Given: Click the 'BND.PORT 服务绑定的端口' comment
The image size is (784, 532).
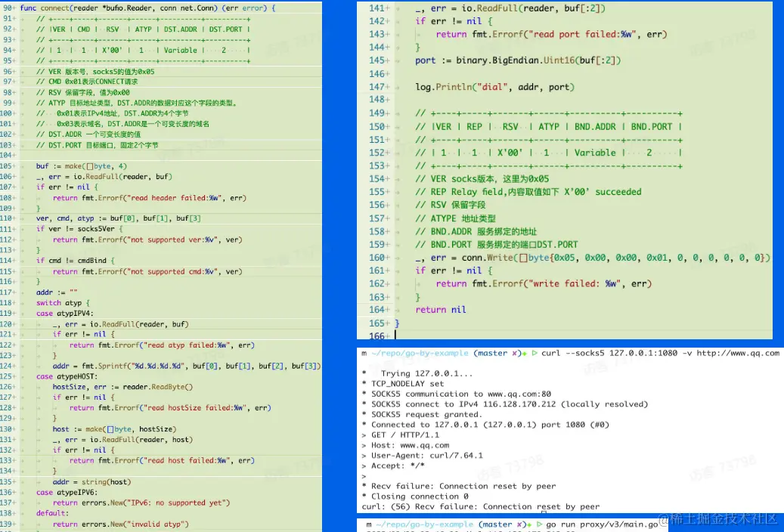Looking at the screenshot, I should [496, 245].
